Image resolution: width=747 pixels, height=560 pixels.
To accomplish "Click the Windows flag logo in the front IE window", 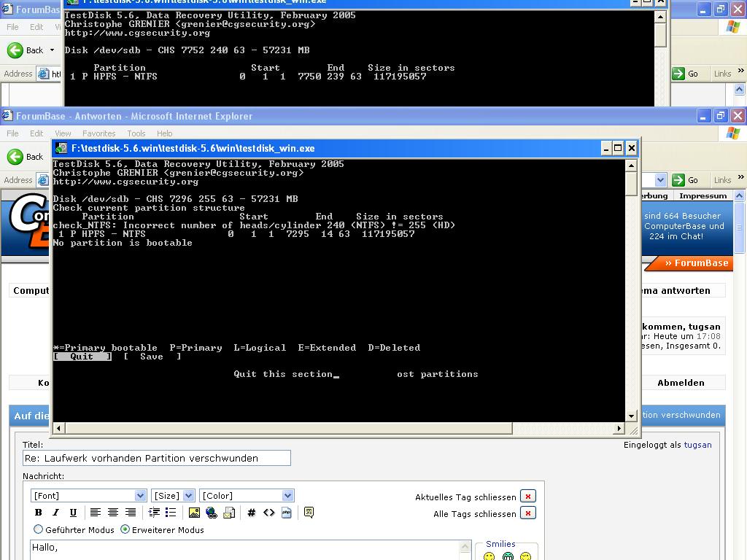I will tap(733, 133).
